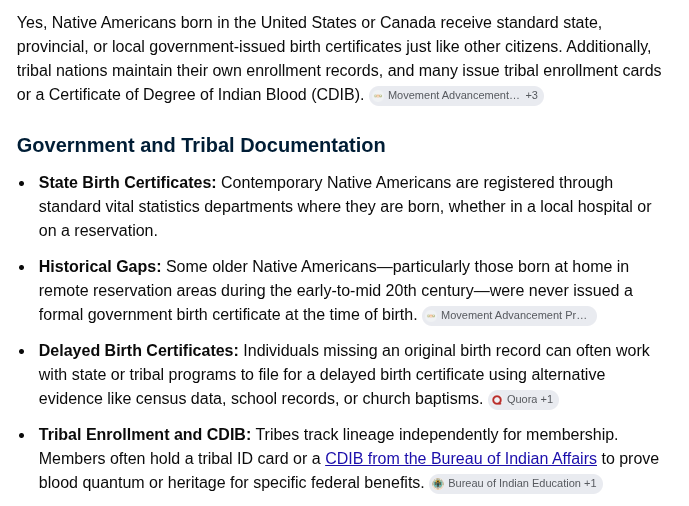Click the Government and Tribal Documentation heading
689x506 pixels.
pos(201,145)
